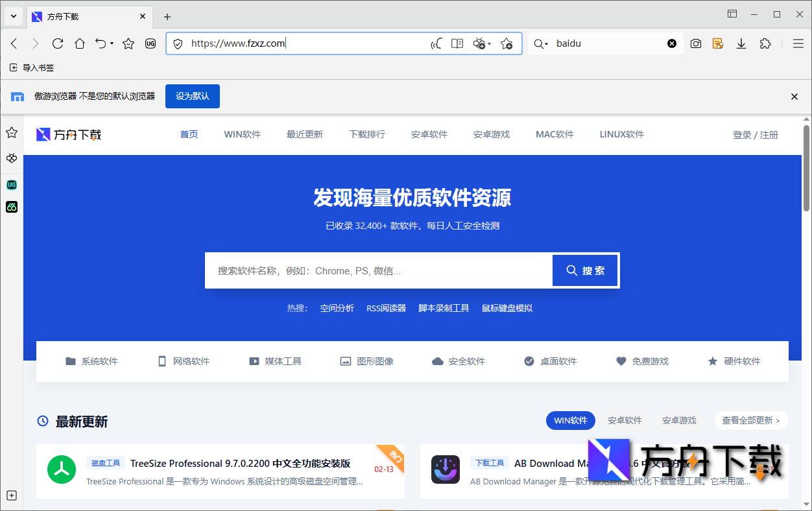Open the downloads manager icon
This screenshot has height=511, width=812.
click(741, 43)
